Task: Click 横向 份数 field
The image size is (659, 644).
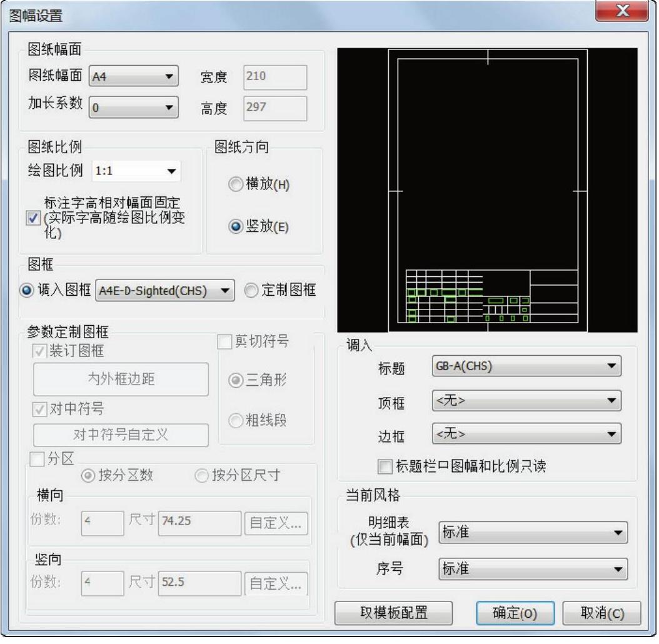Action: [103, 523]
